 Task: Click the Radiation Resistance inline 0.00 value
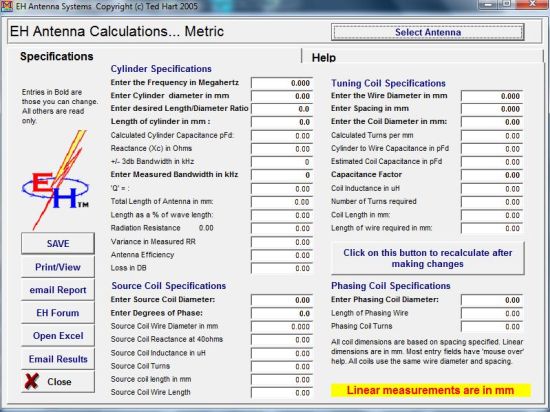pyautogui.click(x=206, y=228)
